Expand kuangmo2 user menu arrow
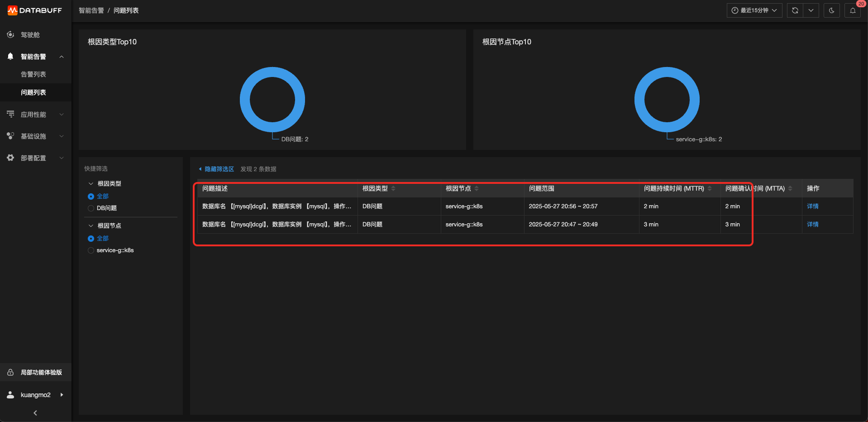The height and width of the screenshot is (422, 868). [62, 395]
